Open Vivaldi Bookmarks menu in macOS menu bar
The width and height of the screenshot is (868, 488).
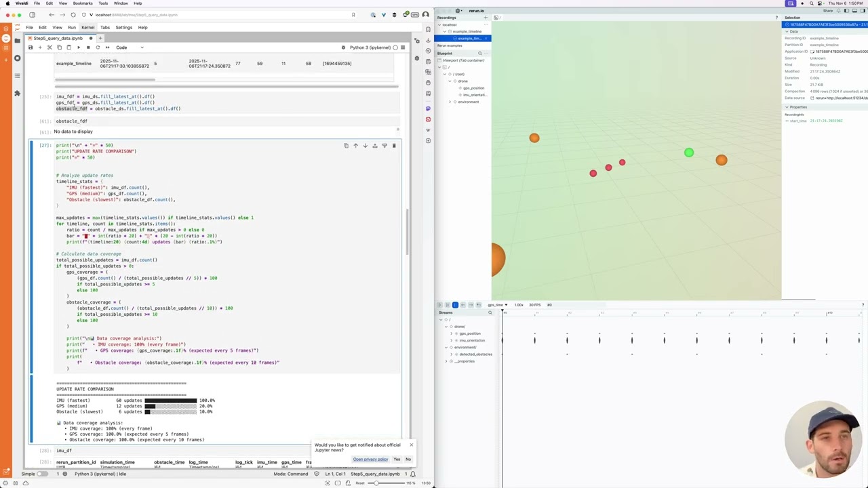coord(83,3)
